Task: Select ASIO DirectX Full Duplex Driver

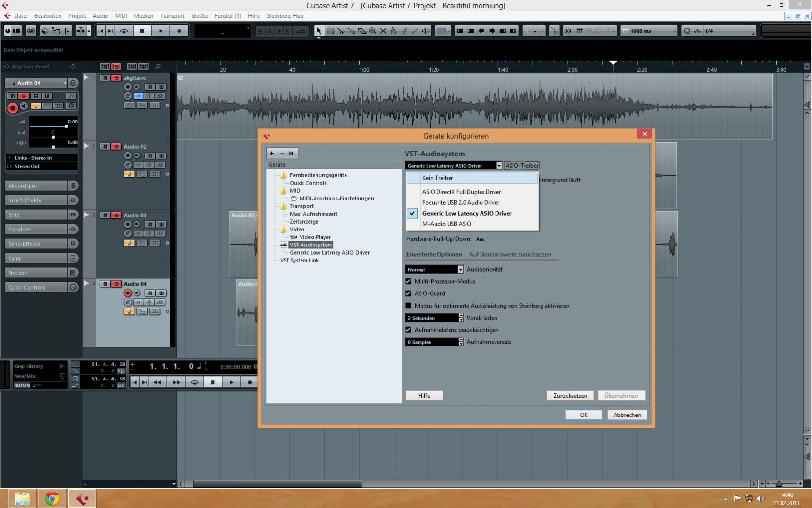Action: tap(472, 192)
